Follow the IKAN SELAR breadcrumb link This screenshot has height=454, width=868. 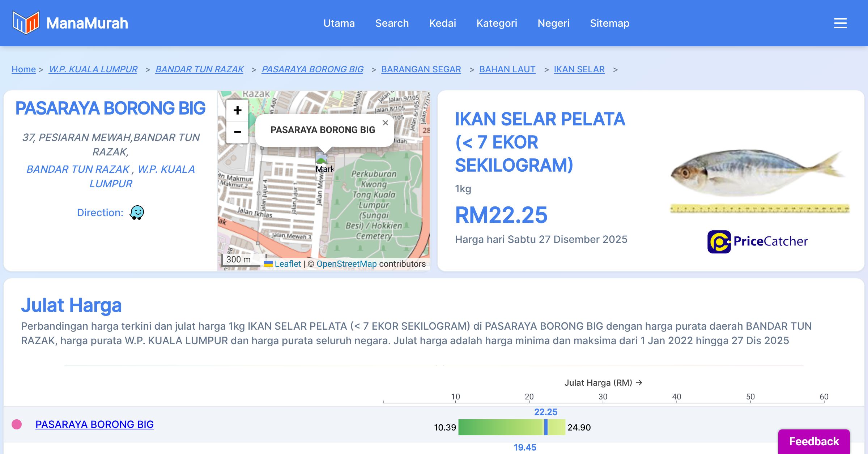(579, 69)
